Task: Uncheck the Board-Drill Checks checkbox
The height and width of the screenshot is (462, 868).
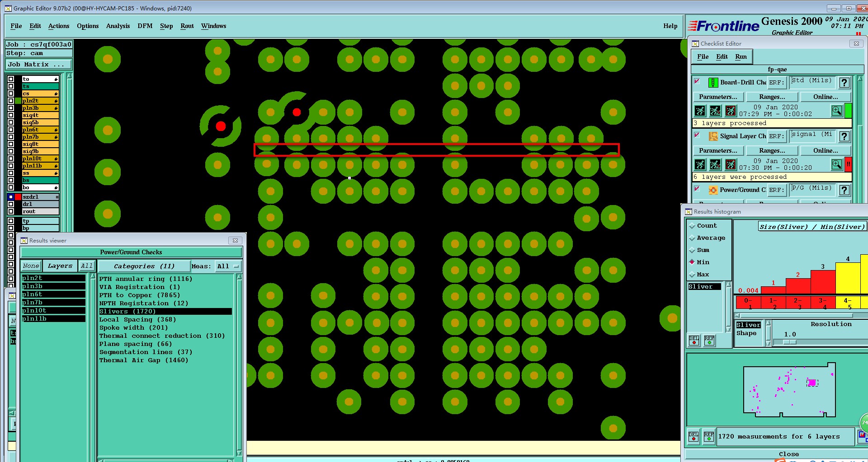Action: (x=697, y=81)
